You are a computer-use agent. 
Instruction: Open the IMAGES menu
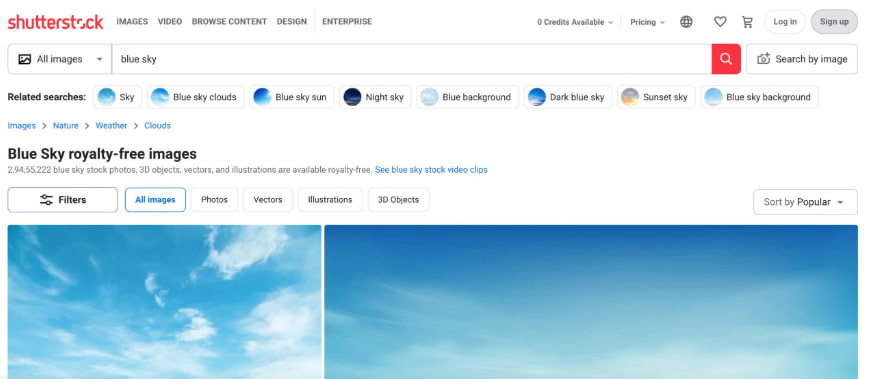[132, 22]
